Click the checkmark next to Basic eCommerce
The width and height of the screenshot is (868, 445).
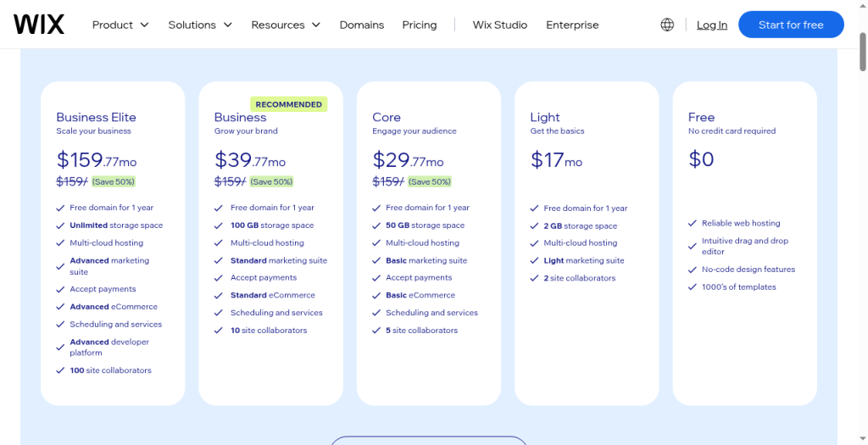coord(376,295)
